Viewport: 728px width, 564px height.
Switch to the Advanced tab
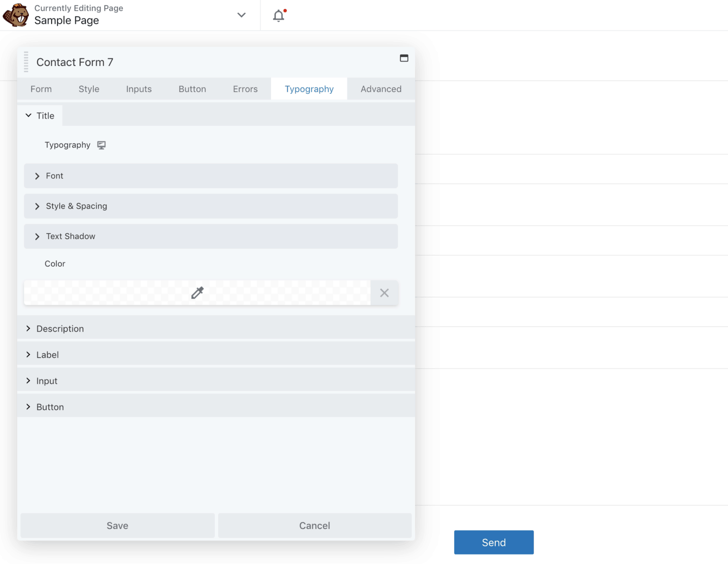tap(381, 89)
